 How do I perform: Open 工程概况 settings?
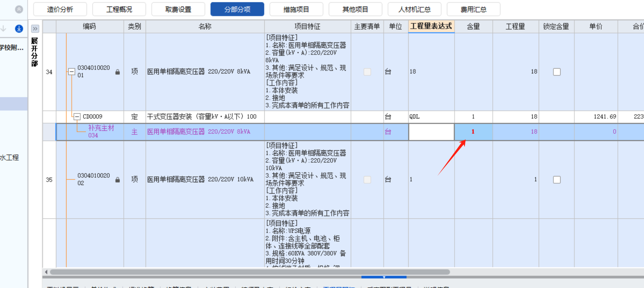point(119,9)
